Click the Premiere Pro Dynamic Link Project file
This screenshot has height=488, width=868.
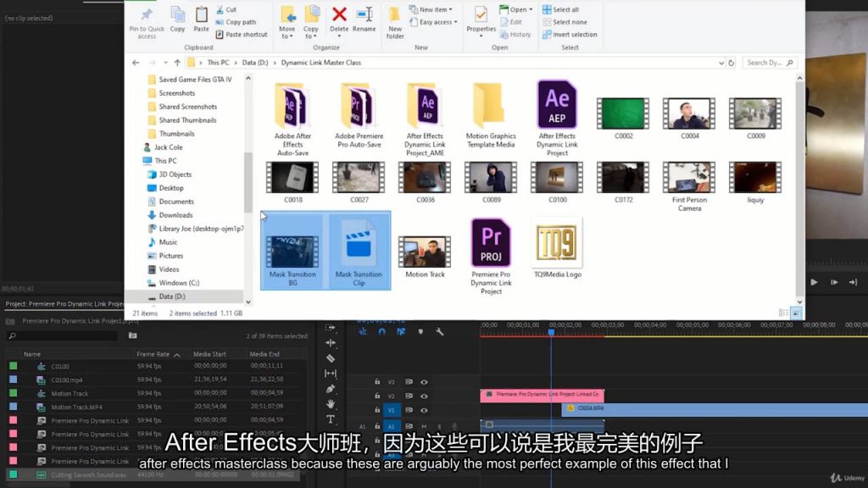coord(491,256)
